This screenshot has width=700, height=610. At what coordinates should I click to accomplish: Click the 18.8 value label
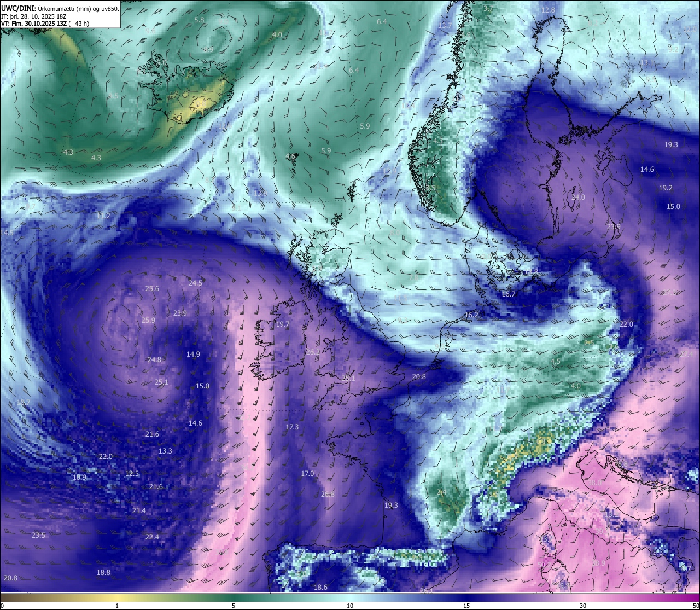[x=103, y=572]
